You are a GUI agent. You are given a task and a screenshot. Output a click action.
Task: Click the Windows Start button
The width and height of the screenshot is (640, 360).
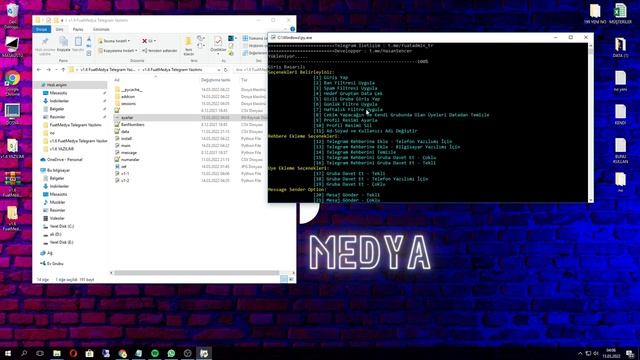point(8,353)
